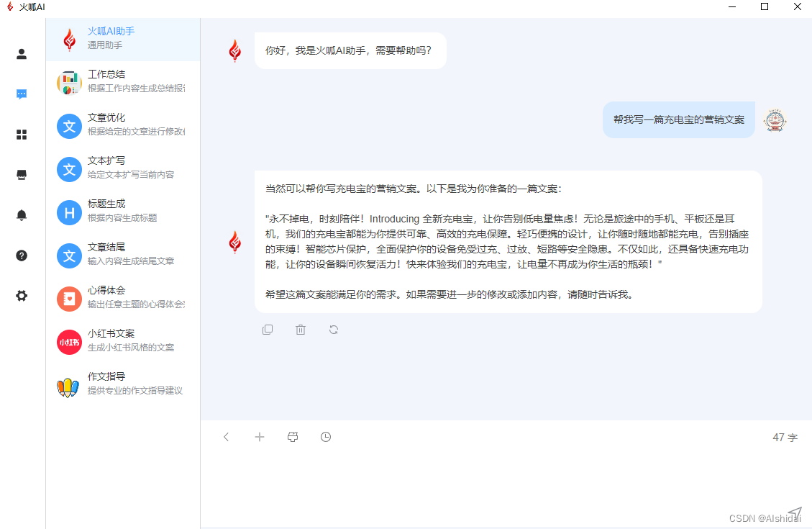Delete the AI response with trash icon
The width and height of the screenshot is (812, 529).
tap(301, 330)
